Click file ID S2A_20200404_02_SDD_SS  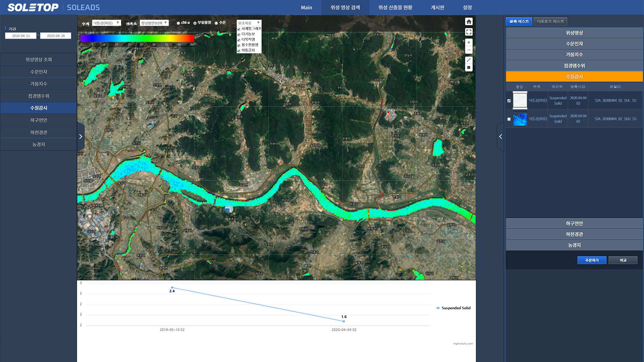click(615, 119)
